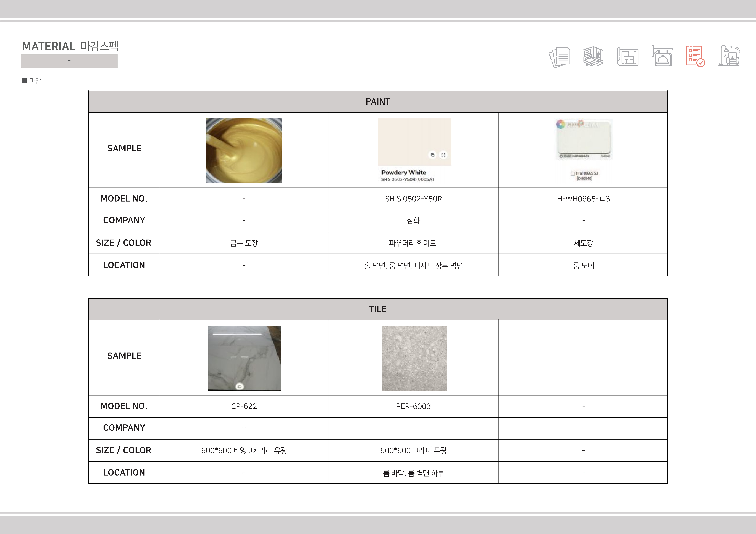Click the copy icon on Powdery White swatch

point(432,155)
